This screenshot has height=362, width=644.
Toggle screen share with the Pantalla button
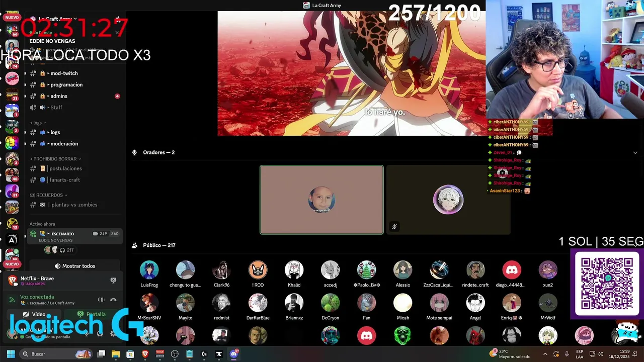click(92, 314)
